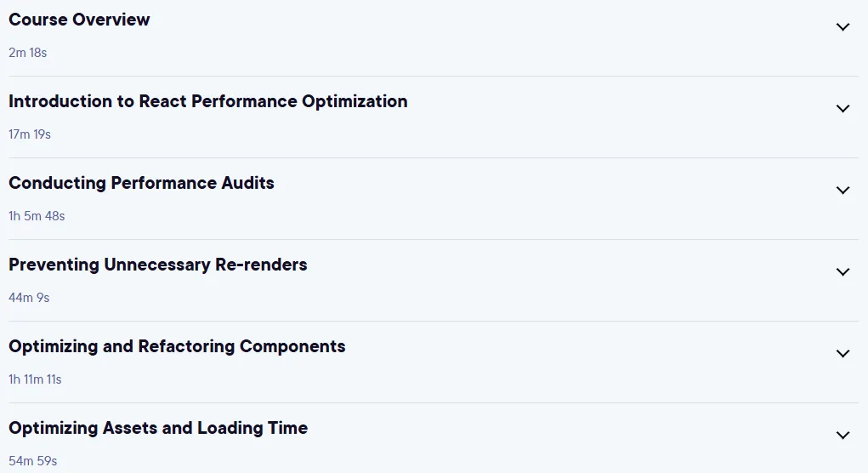Expand the Course Overview section chevron
This screenshot has height=473, width=868.
(842, 26)
